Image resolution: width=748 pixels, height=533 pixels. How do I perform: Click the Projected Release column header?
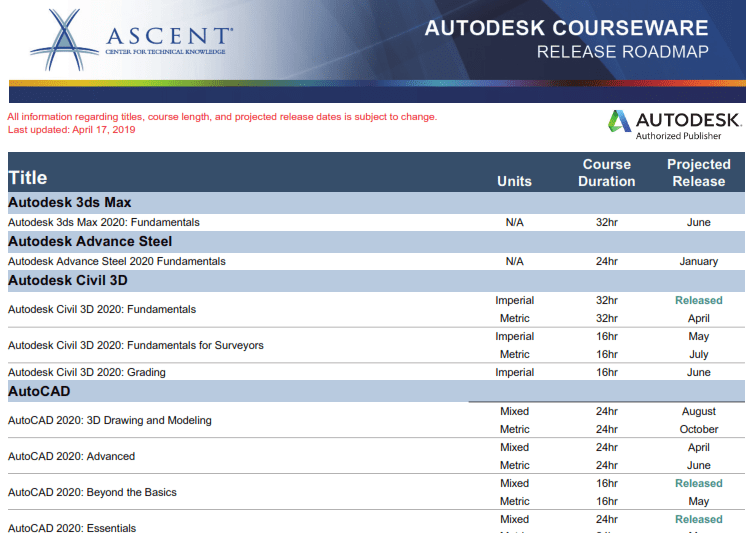pyautogui.click(x=698, y=172)
